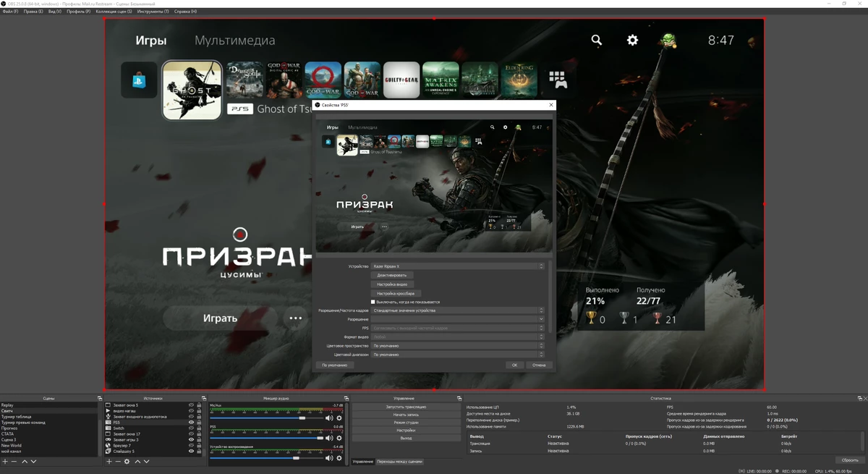The width and height of the screenshot is (868, 474).
Task: Mute the Устройство воспроизведения speaker icon
Action: [x=329, y=457]
